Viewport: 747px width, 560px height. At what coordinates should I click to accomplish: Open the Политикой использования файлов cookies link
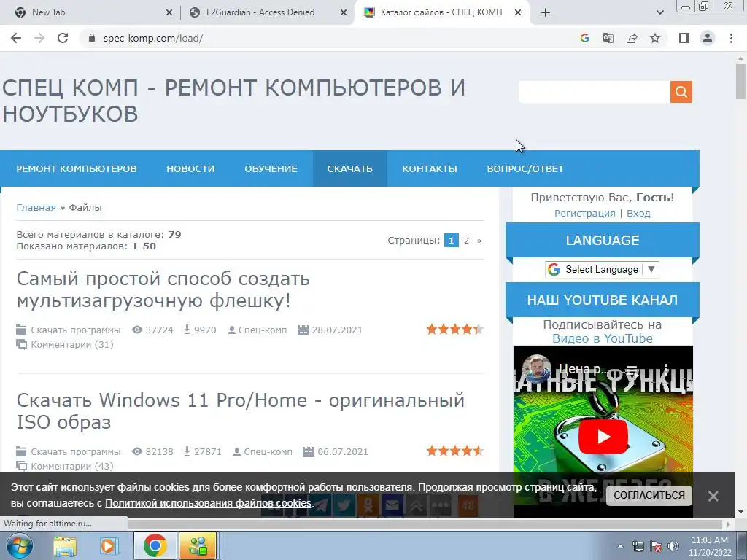coord(208,503)
